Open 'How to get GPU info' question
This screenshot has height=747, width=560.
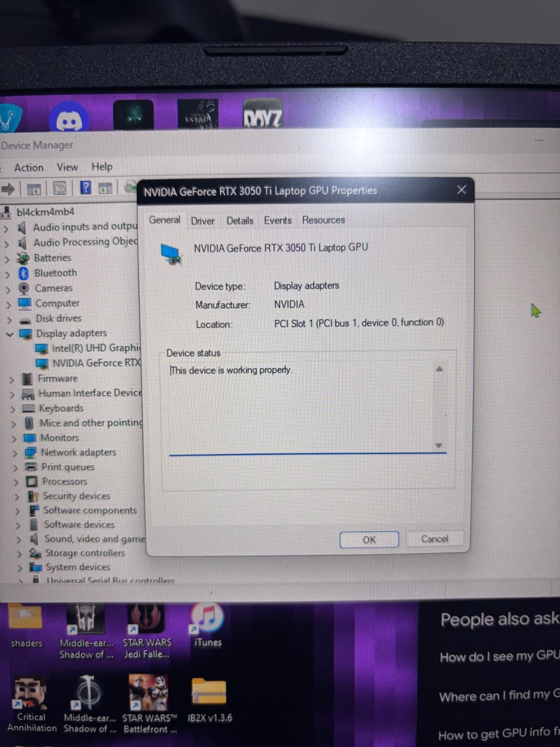[498, 734]
